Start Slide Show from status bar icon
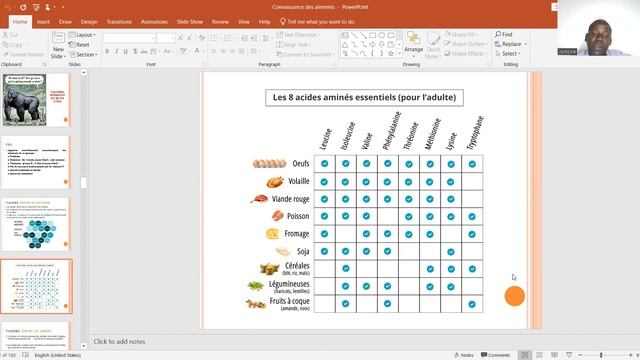 click(569, 355)
